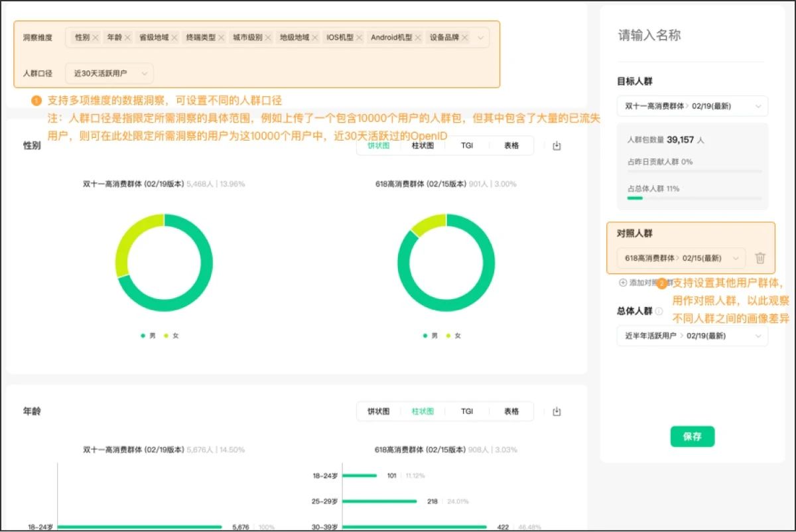Switch 性别 chart to 柱状图 view
796x532 pixels.
423,146
